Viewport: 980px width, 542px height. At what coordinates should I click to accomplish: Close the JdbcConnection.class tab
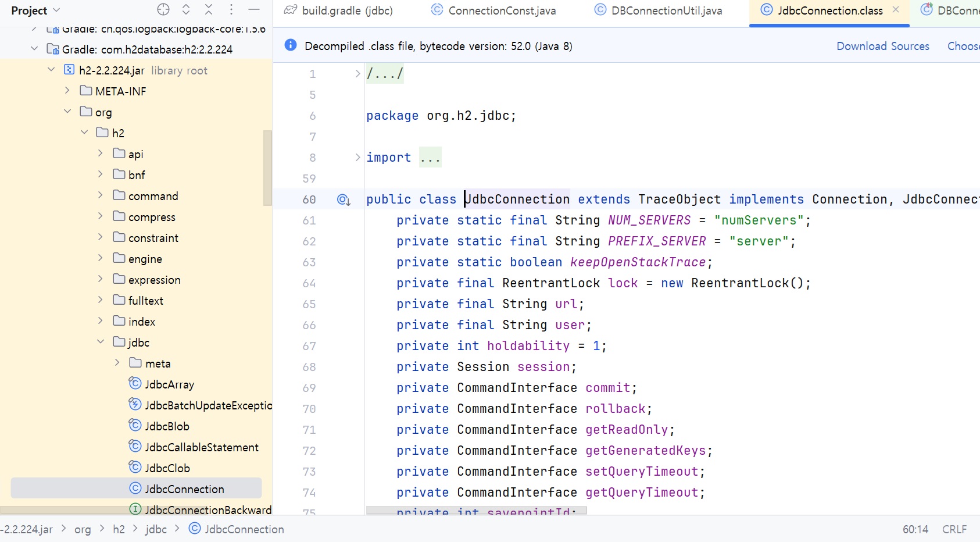(896, 10)
